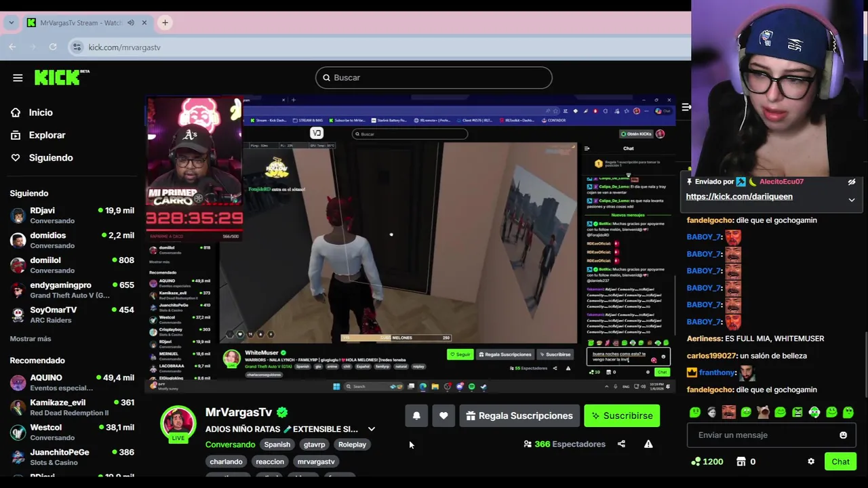
Task: Click carlos199027 username in chat
Action: point(711,356)
